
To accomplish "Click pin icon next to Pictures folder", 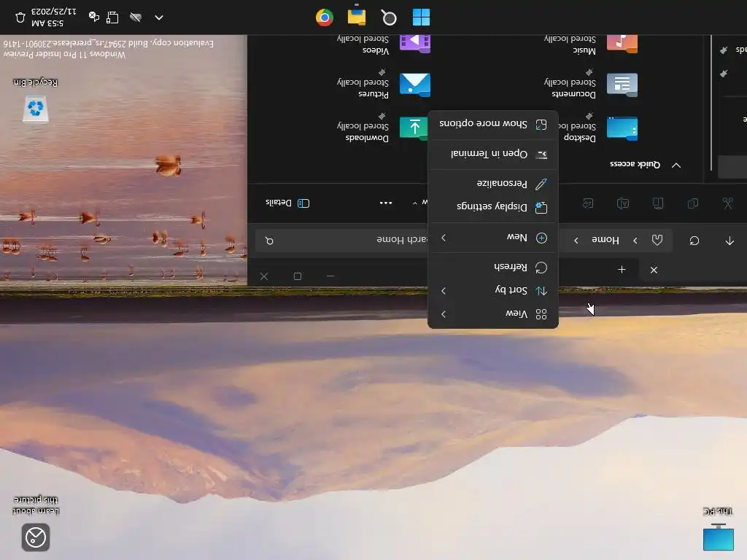I will pyautogui.click(x=382, y=72).
